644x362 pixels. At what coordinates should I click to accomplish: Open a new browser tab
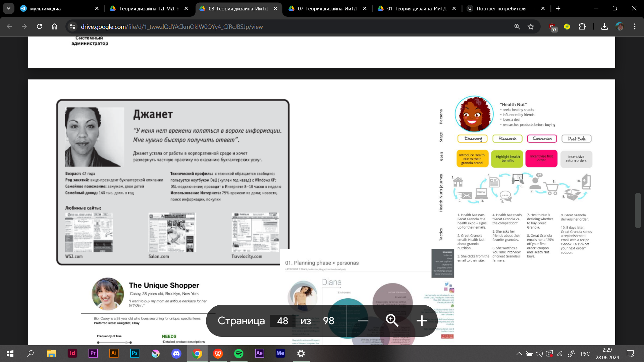558,8
